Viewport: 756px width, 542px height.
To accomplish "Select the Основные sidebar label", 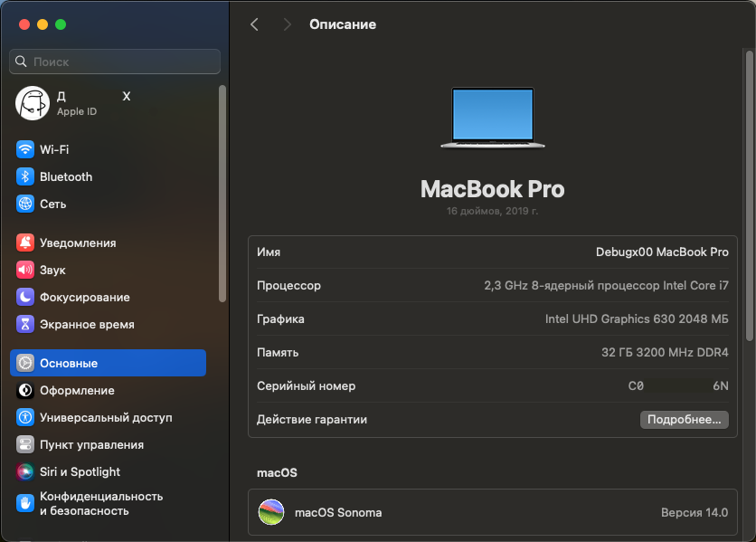I will point(69,364).
